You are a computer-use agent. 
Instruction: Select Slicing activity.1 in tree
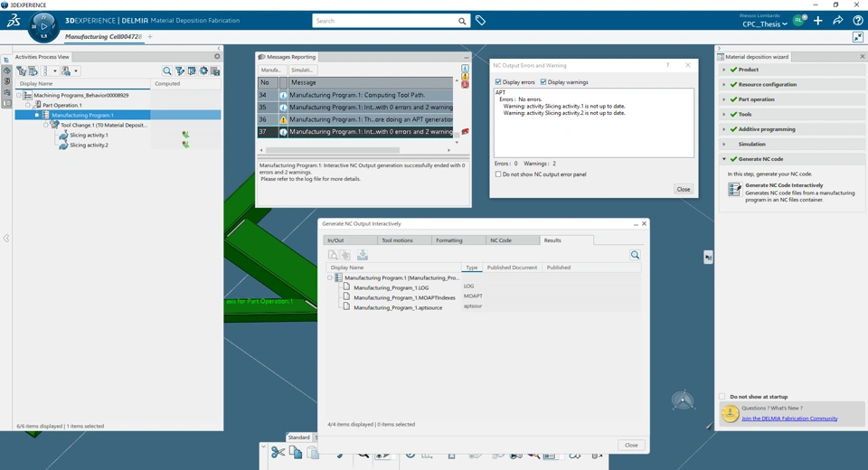click(89, 135)
